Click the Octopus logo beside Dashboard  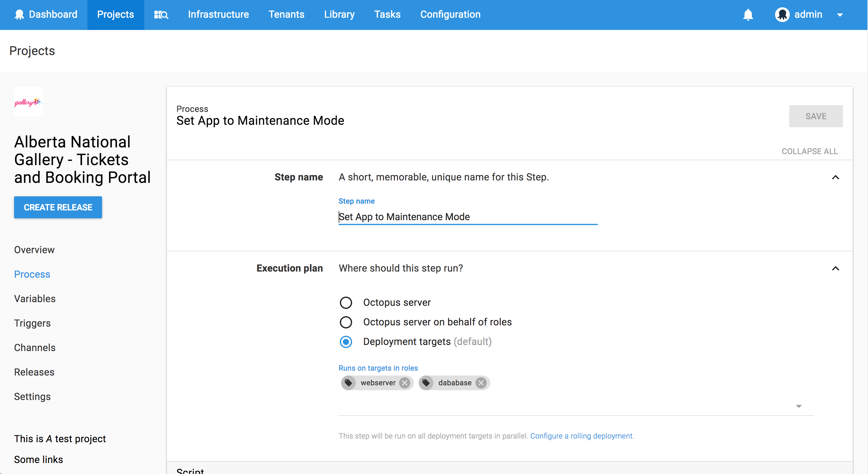[x=19, y=14]
